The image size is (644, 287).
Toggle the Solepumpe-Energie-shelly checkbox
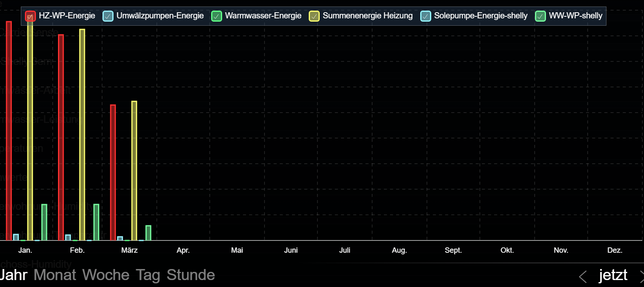coord(426,16)
